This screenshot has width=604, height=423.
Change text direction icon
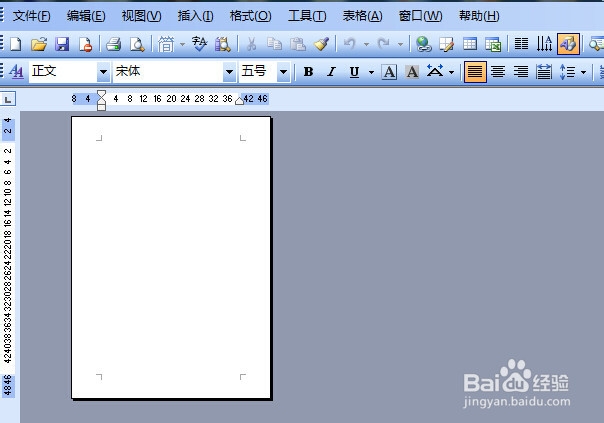[x=544, y=44]
